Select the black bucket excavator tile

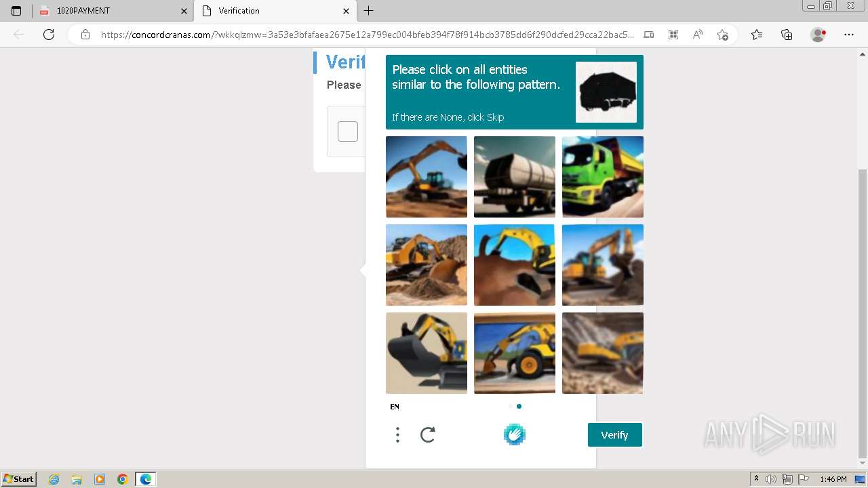427,353
